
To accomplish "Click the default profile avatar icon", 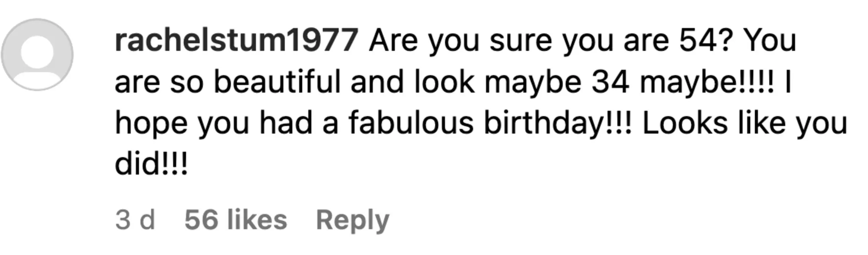I will (x=37, y=55).
